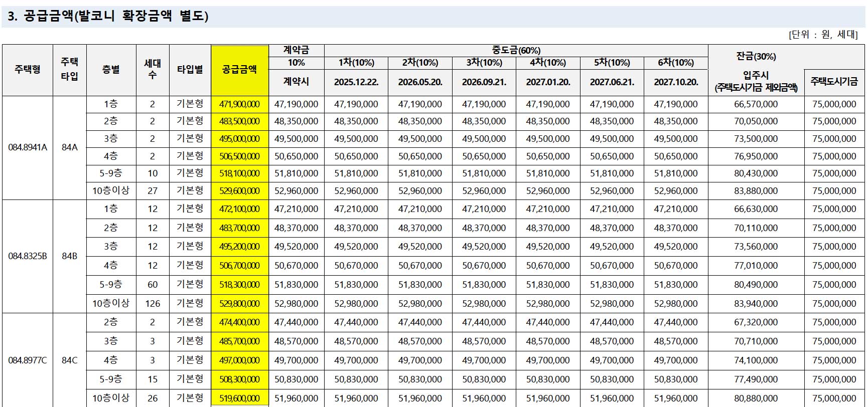
Task: Click the 84B type cell
Action: 70,256
